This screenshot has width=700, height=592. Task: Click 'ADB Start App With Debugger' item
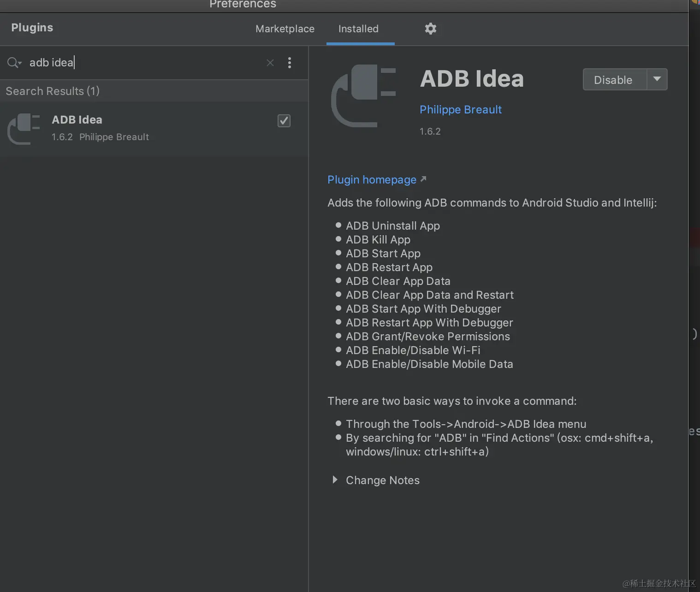click(423, 309)
